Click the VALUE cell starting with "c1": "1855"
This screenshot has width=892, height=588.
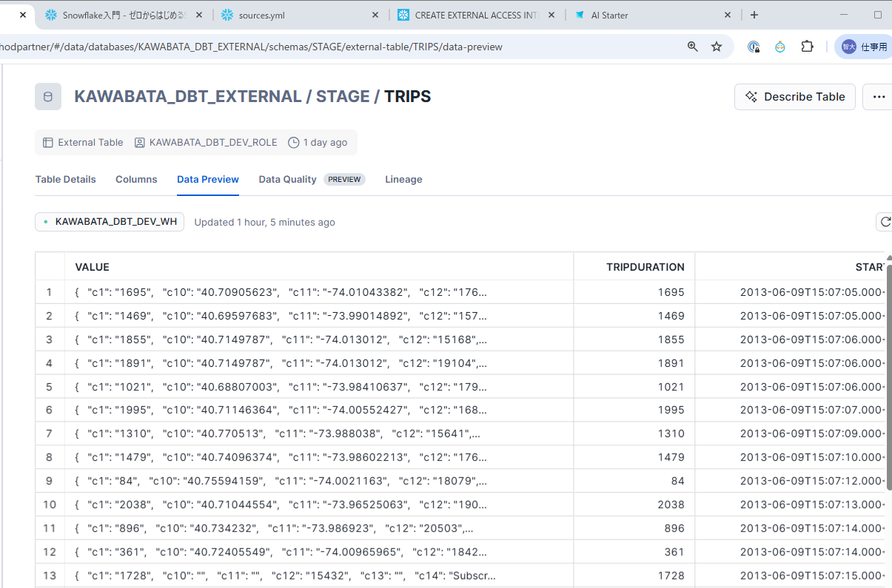pos(319,339)
